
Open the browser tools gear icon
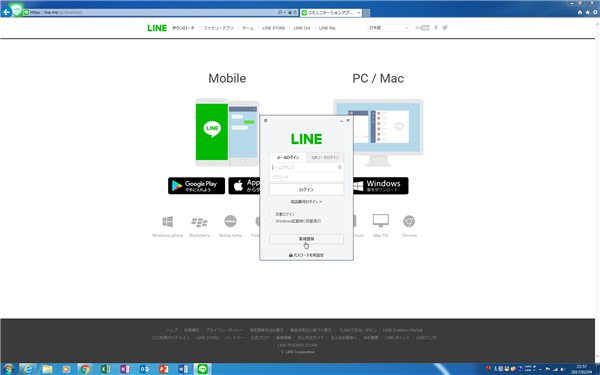click(595, 13)
